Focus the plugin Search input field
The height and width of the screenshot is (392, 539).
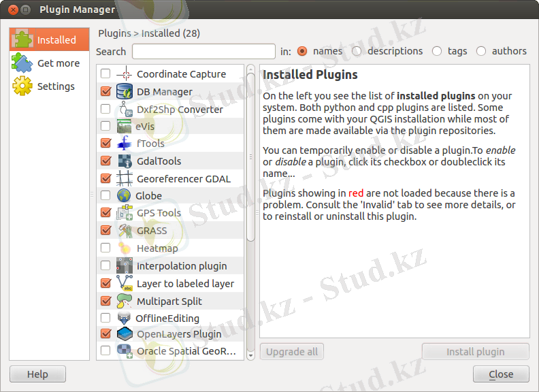(x=203, y=51)
